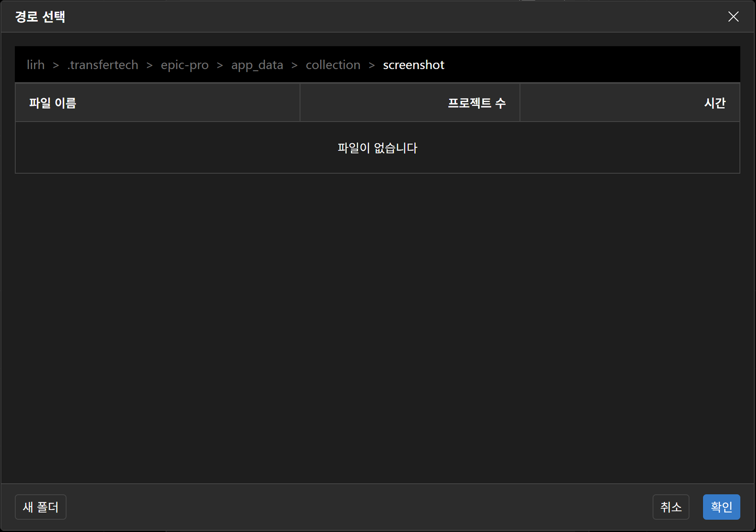Open epic-pro in breadcrumb path

tap(184, 65)
